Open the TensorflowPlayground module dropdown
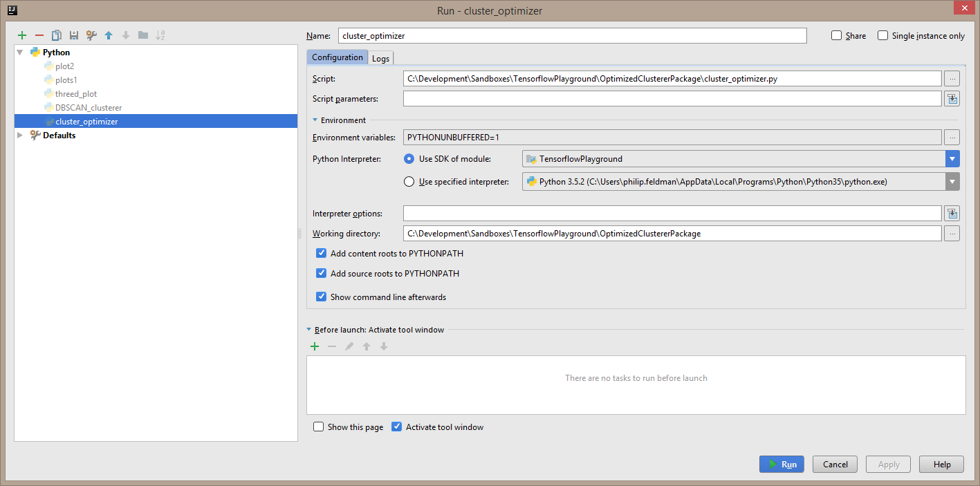Screen dimensions: 980x486 [952, 159]
